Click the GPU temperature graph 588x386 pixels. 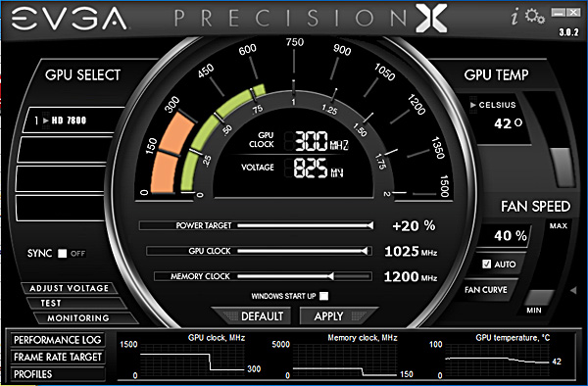[x=497, y=361]
